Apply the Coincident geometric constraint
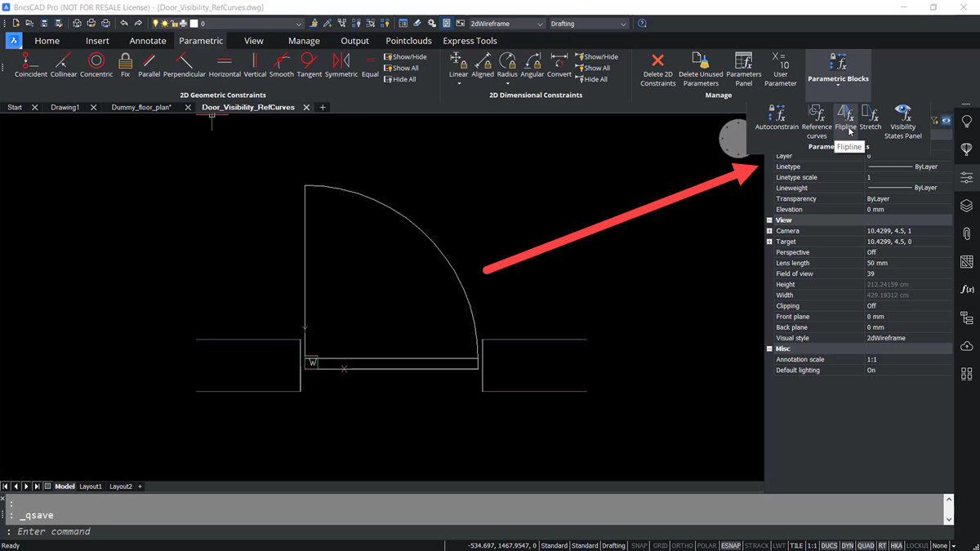Screen dimensions: 980x551 (x=30, y=65)
